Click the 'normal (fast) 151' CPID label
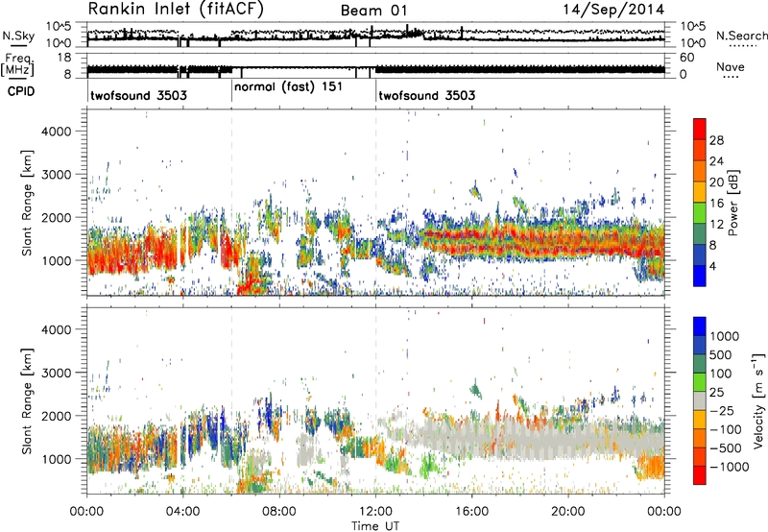The height and width of the screenshot is (532, 768). (x=289, y=87)
